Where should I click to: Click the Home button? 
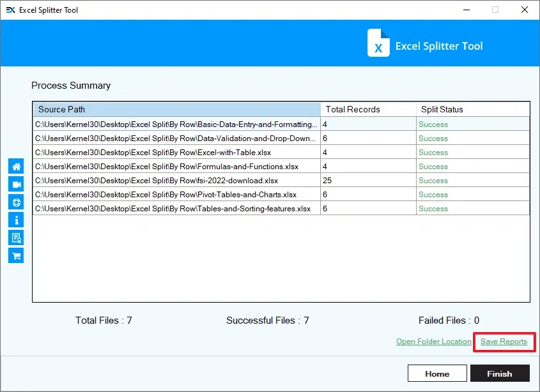click(437, 373)
